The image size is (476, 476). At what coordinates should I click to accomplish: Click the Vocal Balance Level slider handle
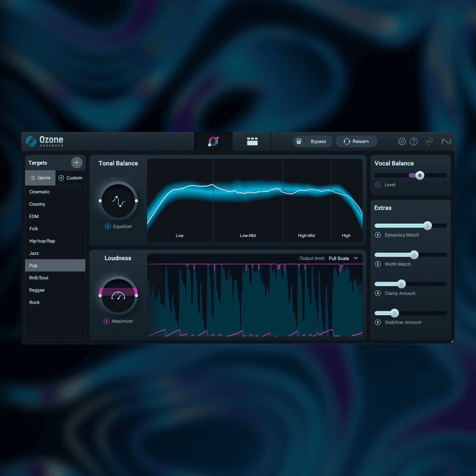click(420, 175)
